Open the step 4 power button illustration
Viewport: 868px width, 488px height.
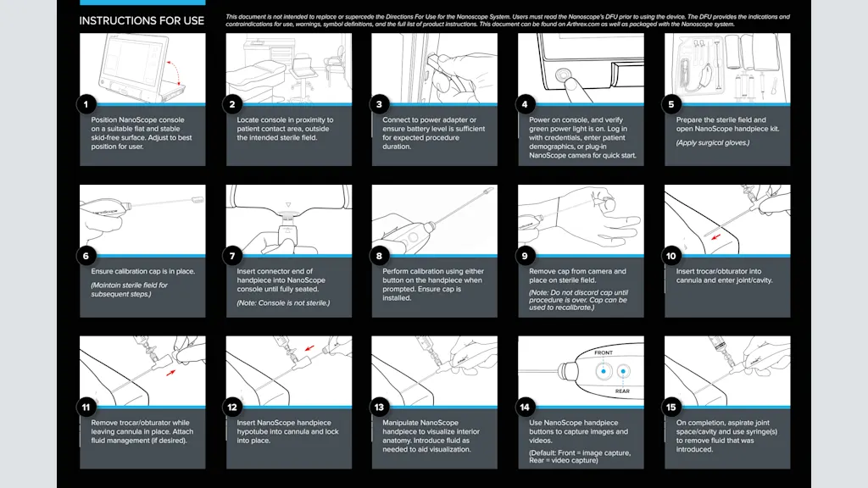(581, 68)
